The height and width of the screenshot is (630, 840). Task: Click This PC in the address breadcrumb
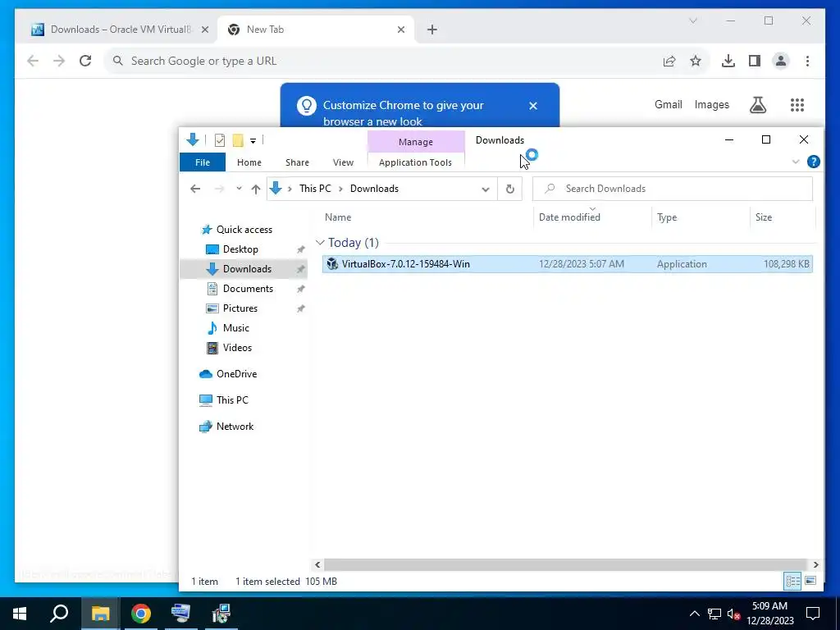(315, 189)
